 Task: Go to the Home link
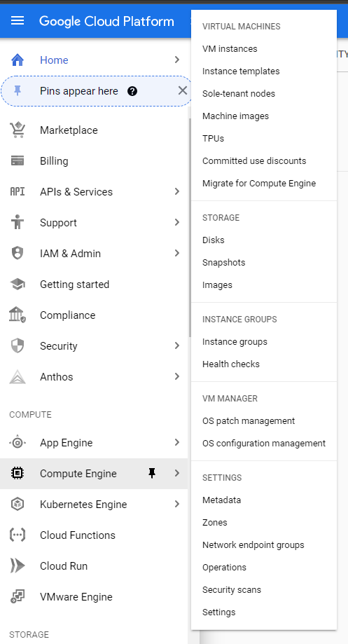[x=54, y=60]
